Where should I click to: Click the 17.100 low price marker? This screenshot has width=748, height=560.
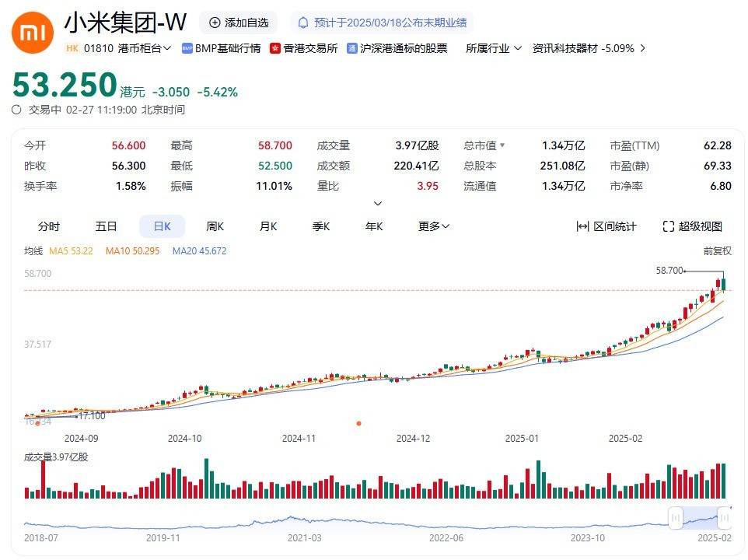point(92,416)
